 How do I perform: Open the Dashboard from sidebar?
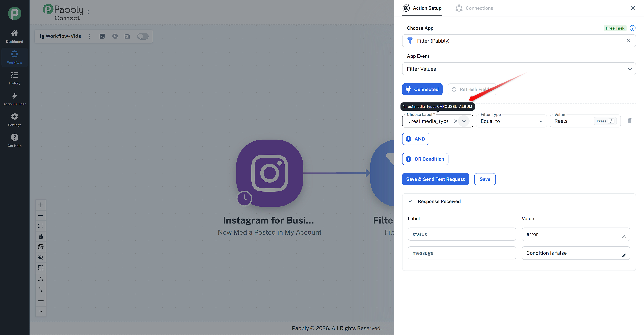tap(14, 37)
